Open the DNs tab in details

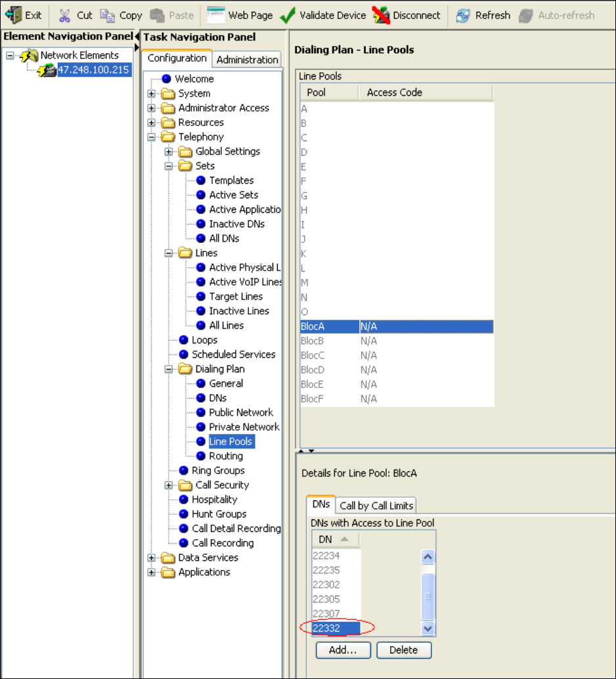point(321,504)
